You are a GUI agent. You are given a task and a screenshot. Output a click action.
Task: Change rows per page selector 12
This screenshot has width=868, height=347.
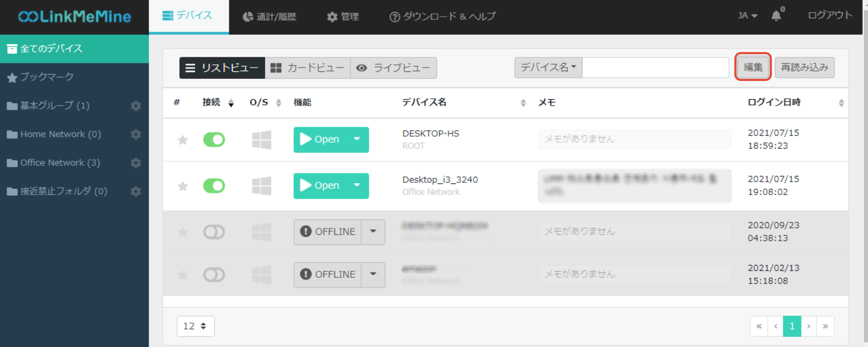click(195, 326)
